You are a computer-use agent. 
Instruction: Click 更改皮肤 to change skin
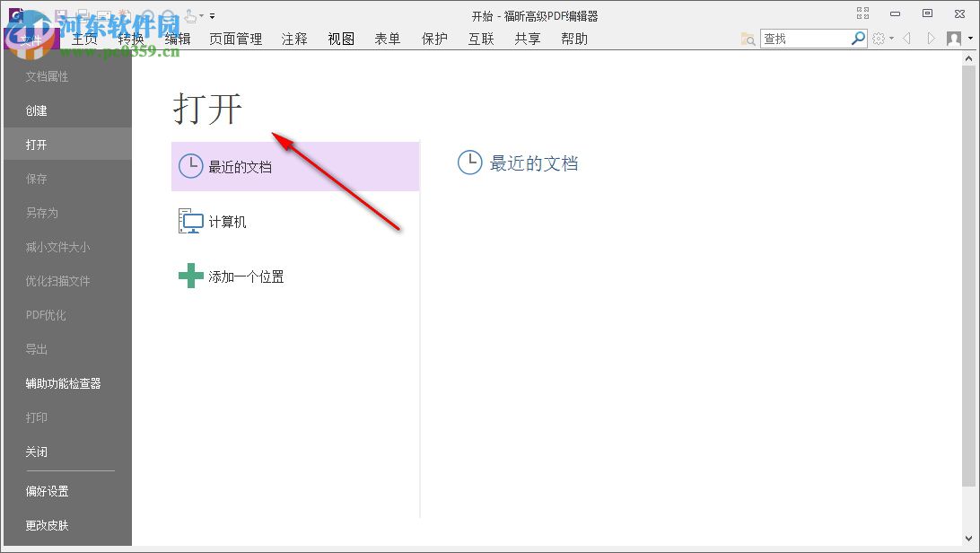[x=47, y=525]
